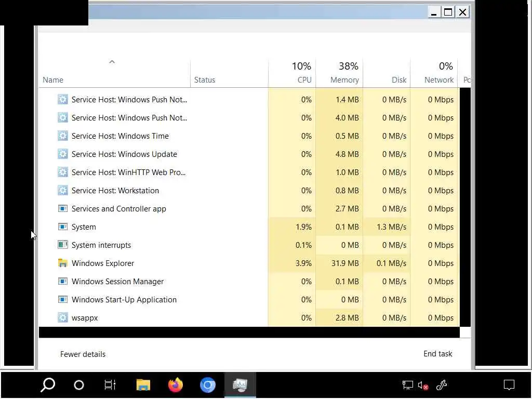Select the Windows Explorer process
The height and width of the screenshot is (399, 532).
click(249, 263)
